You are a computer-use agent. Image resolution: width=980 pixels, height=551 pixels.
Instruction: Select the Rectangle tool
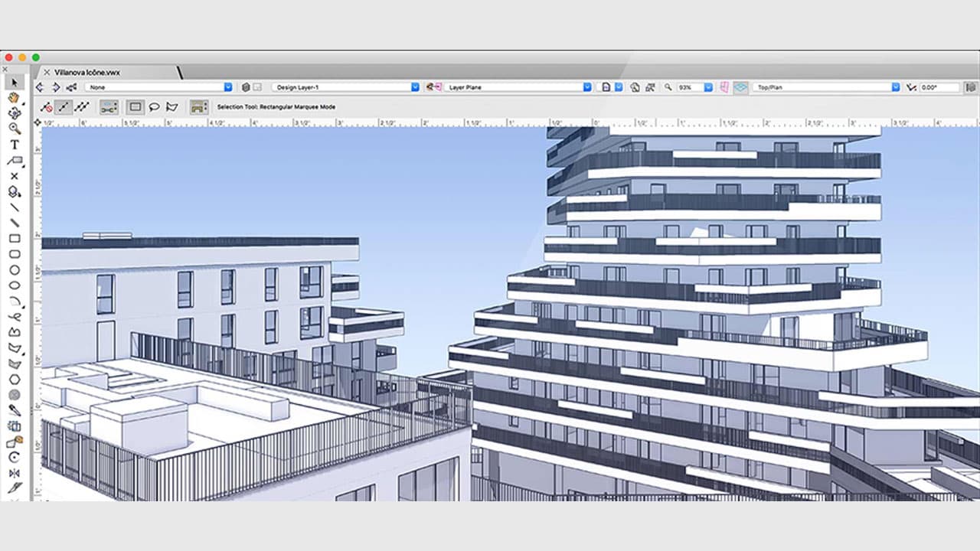pos(13,238)
